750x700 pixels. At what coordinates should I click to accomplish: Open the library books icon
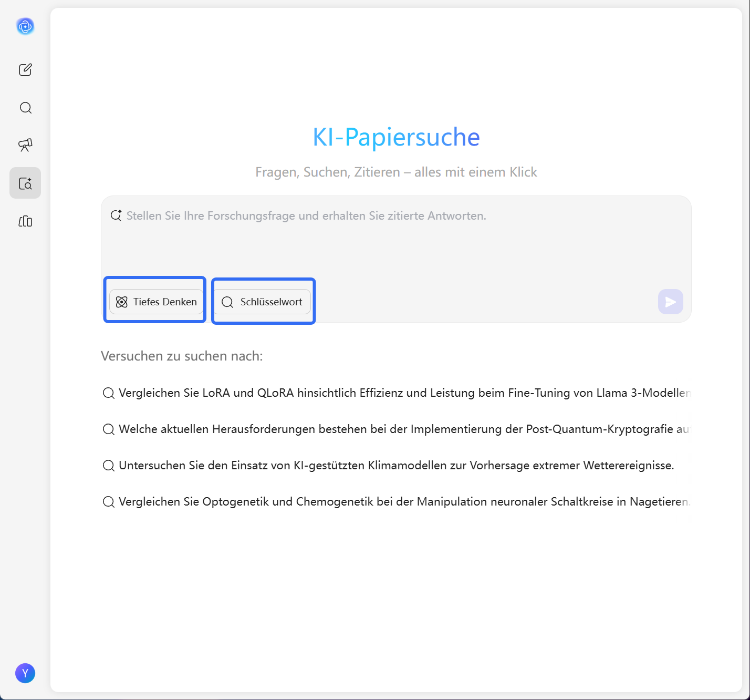pos(25,221)
